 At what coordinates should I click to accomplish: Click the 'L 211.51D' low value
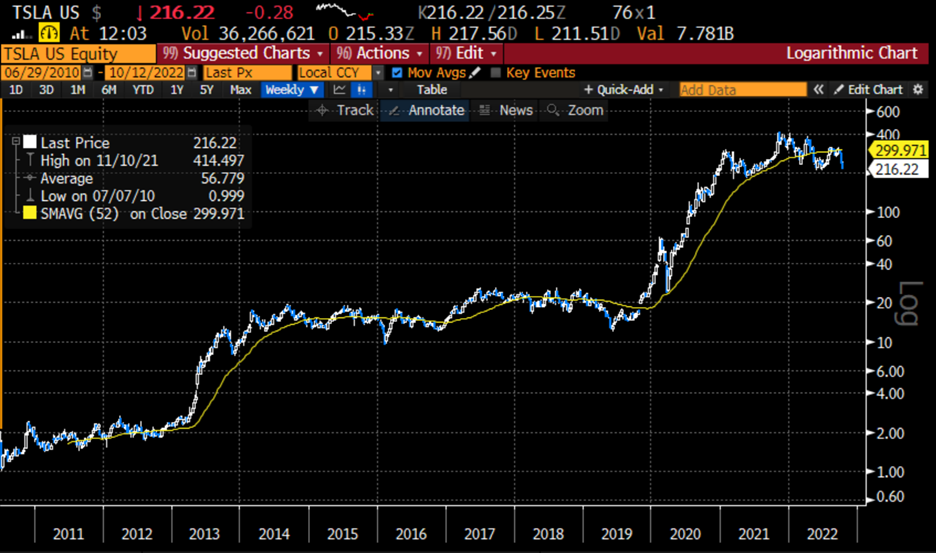click(577, 33)
